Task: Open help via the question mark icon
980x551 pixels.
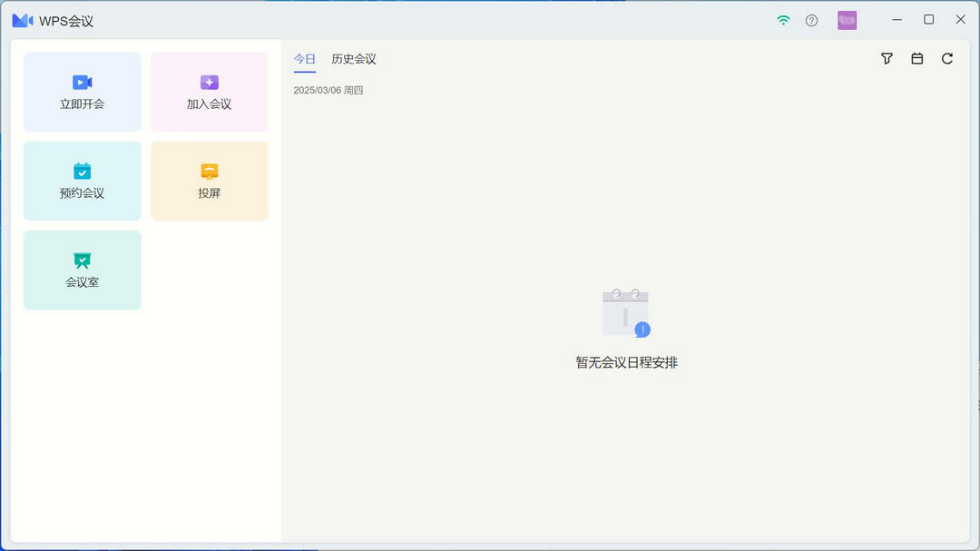Action: click(x=811, y=19)
